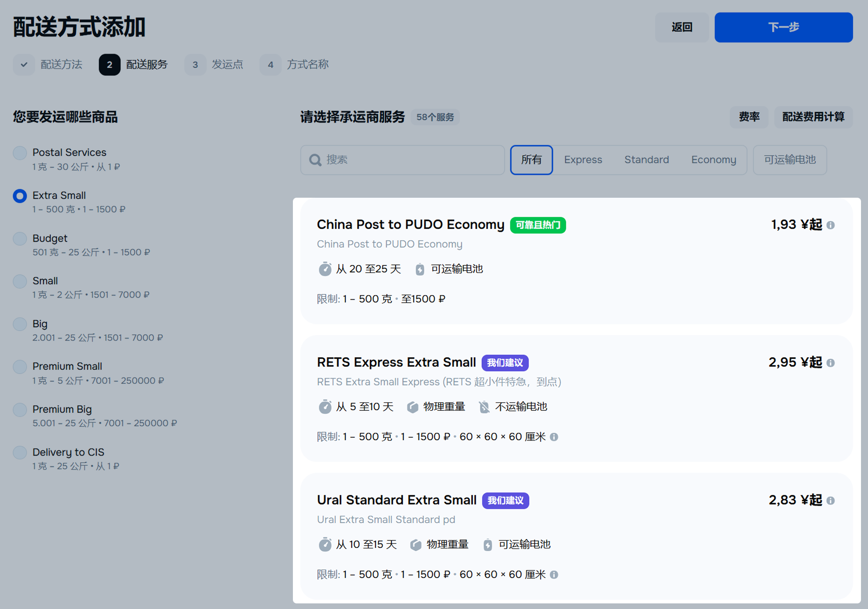This screenshot has height=609, width=868.
Task: Click dimensions info icon in Ural Standard card
Action: coord(554,574)
